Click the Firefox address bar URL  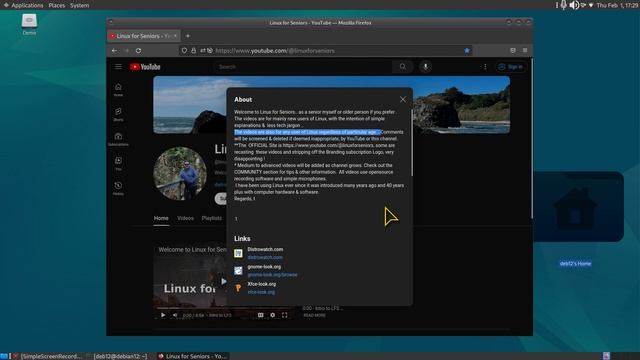(275, 51)
